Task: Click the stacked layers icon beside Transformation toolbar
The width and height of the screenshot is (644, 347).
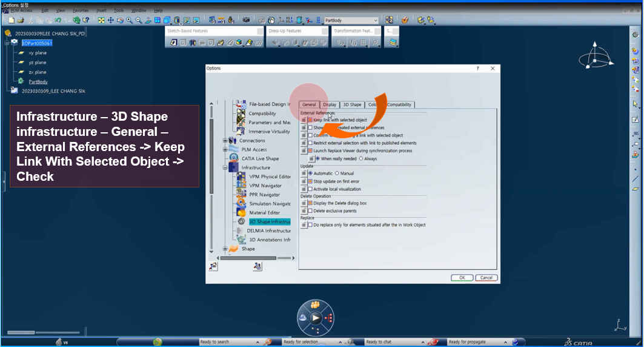Action: point(393,42)
